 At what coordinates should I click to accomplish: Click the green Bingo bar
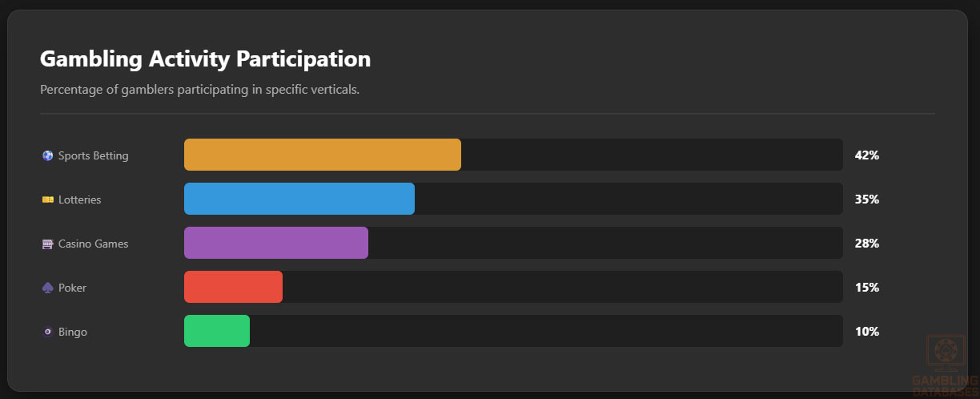coord(217,331)
